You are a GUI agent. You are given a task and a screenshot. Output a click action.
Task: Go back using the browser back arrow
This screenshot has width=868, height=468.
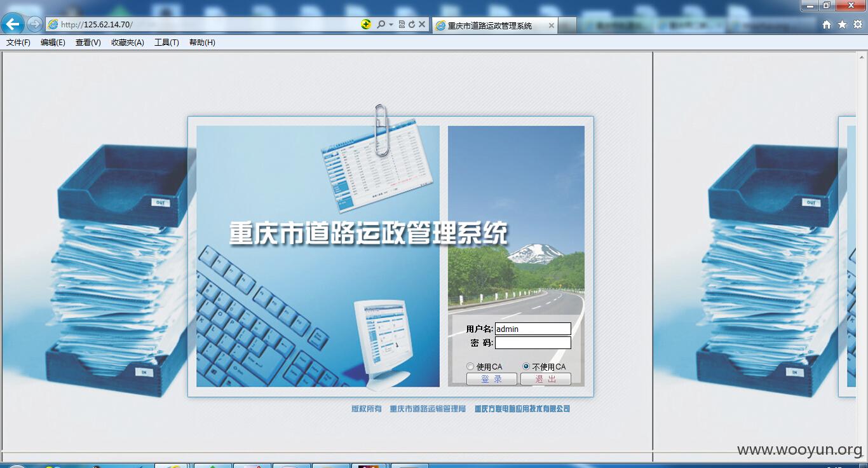12,24
